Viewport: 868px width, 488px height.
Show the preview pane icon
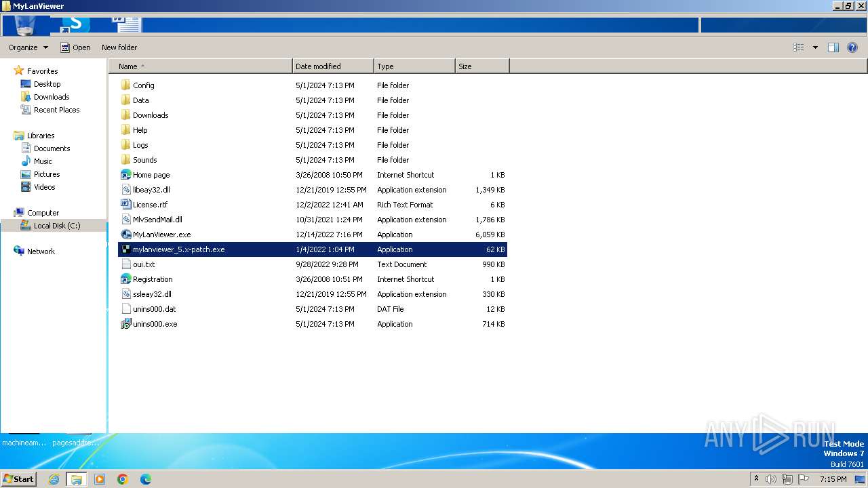coord(833,47)
